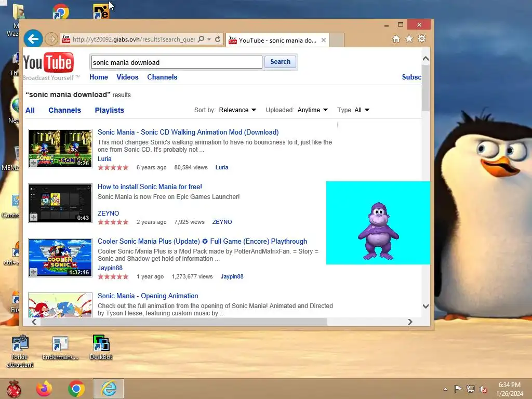Click the vertical scrollbar thumb
The height and width of the screenshot is (399, 532).
click(426, 87)
